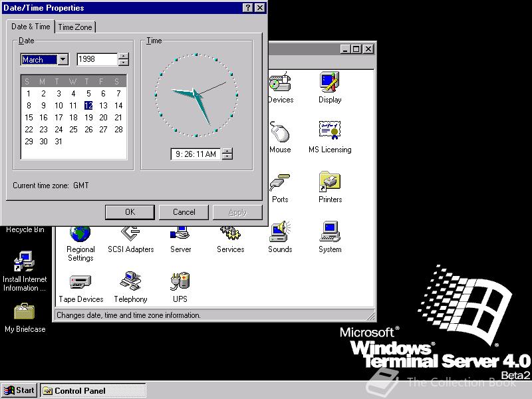532x399 pixels.
Task: Minimize the Control Panel window
Action: (x=345, y=49)
